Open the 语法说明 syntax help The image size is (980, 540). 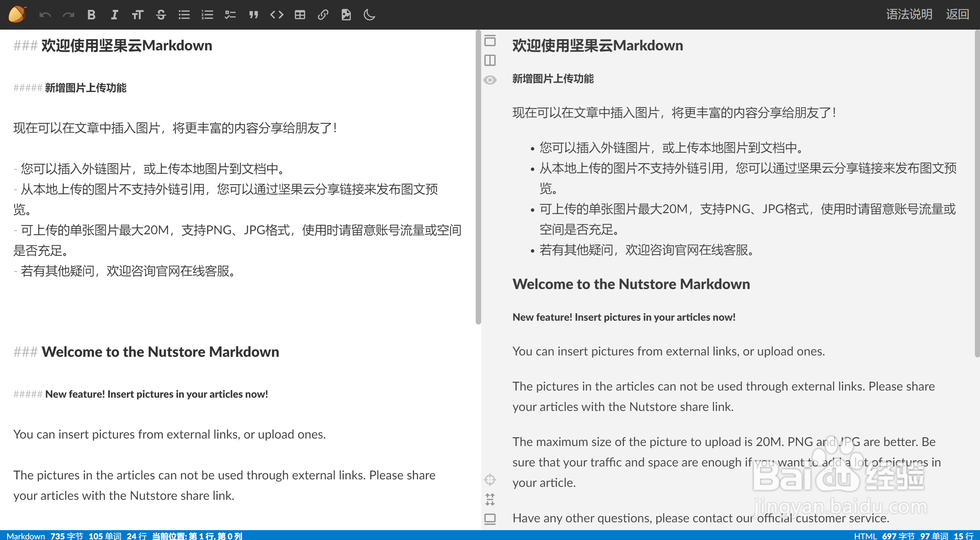click(x=909, y=14)
